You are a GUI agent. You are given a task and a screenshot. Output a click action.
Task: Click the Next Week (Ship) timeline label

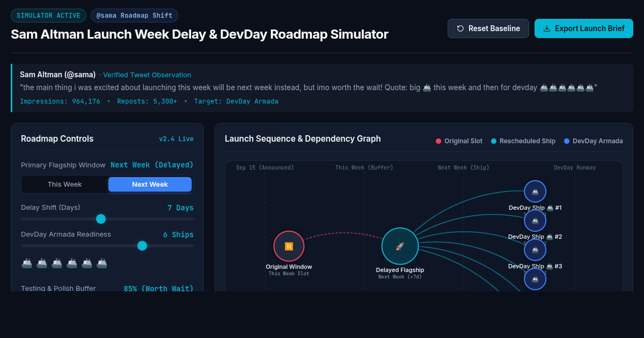click(464, 168)
